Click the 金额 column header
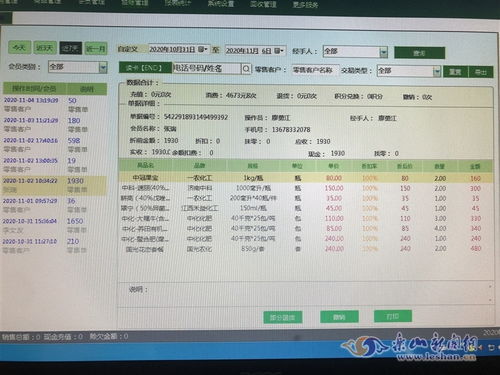Viewport: 500px width, 375px height. pyautogui.click(x=475, y=166)
